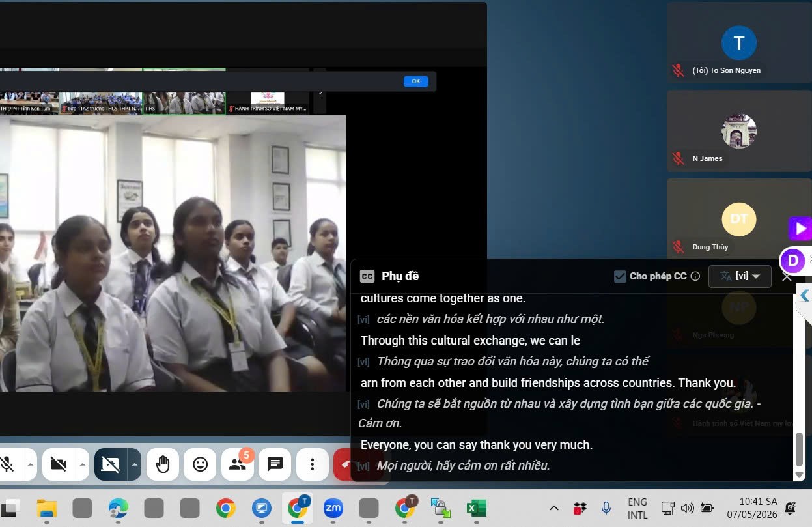Open camera options arrow beside video button
Screen dimensions: 812x527
click(82, 464)
